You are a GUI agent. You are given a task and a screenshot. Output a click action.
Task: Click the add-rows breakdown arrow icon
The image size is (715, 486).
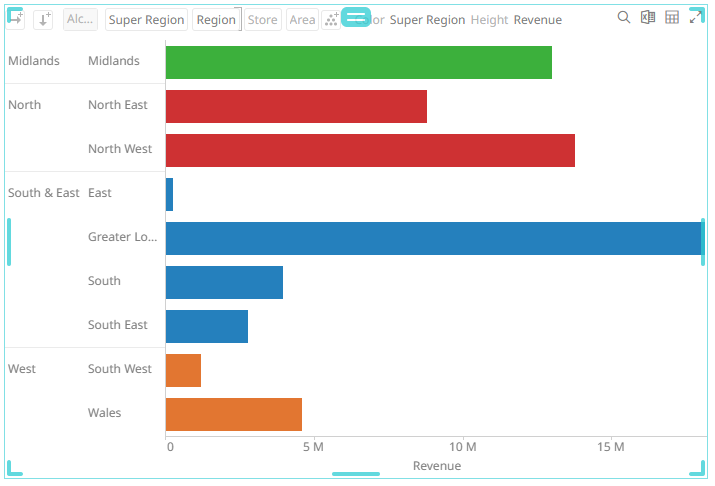(x=43, y=20)
